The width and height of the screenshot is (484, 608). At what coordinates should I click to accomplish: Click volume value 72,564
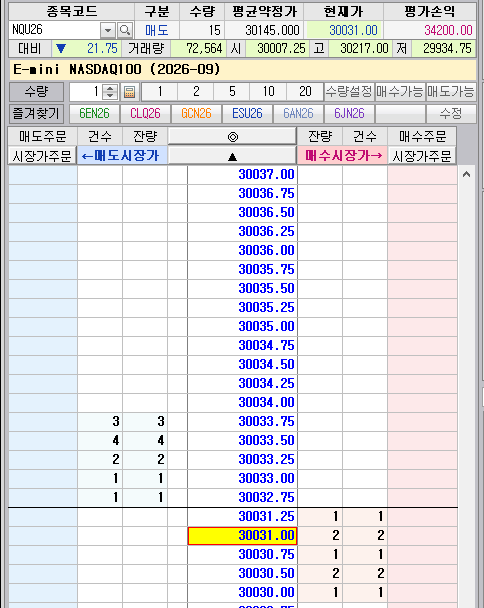[x=198, y=48]
